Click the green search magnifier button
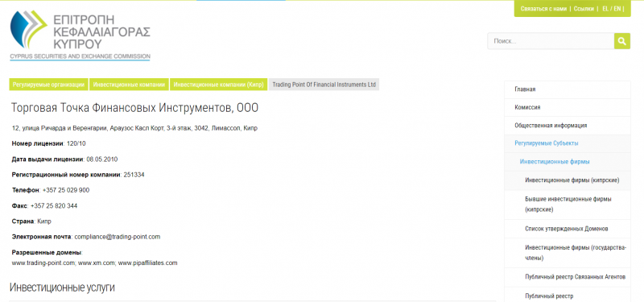The image size is (644, 302). coord(621,41)
